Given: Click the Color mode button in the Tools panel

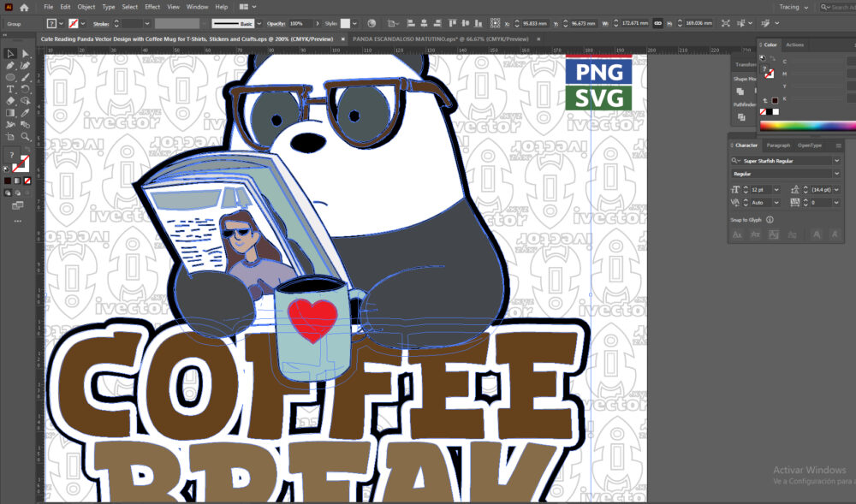Looking at the screenshot, I should pos(8,181).
